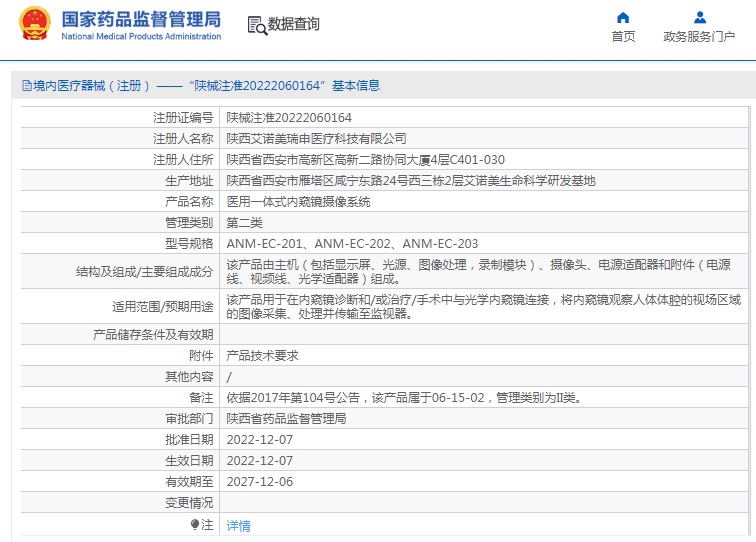Viewport: 756px width, 542px height.
Task: Click the 数据查询 magnifier document icon
Action: click(256, 25)
